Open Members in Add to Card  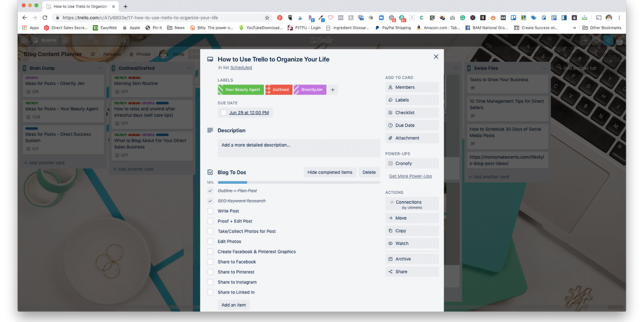click(x=412, y=87)
